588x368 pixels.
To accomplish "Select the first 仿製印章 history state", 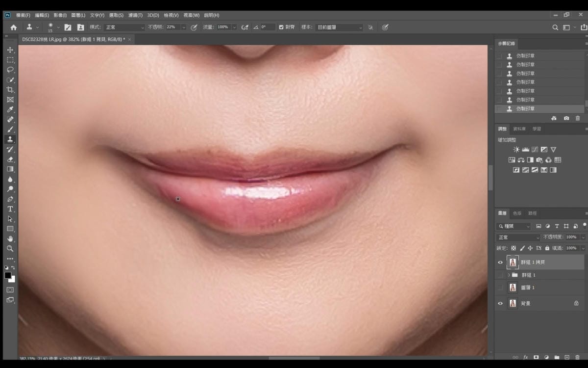I will 525,56.
